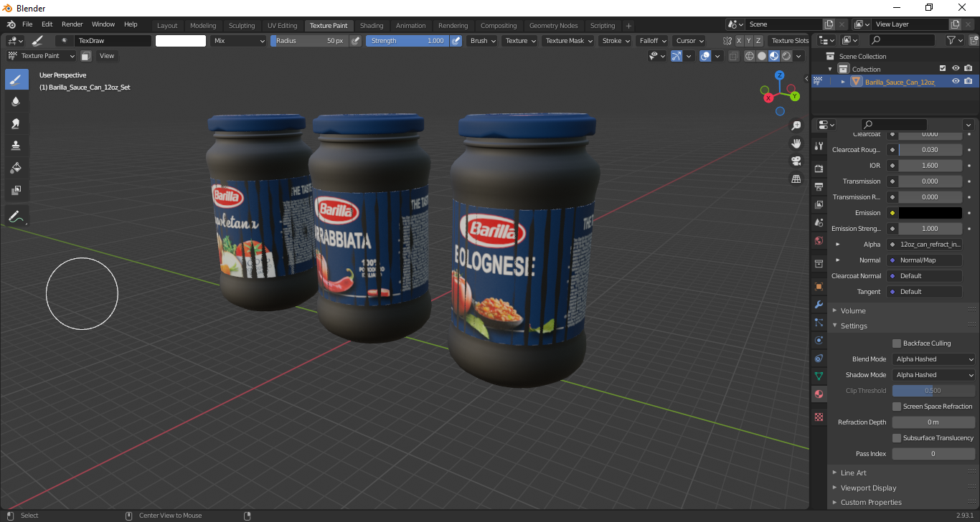Hide Collection with its eye icon

(x=956, y=69)
